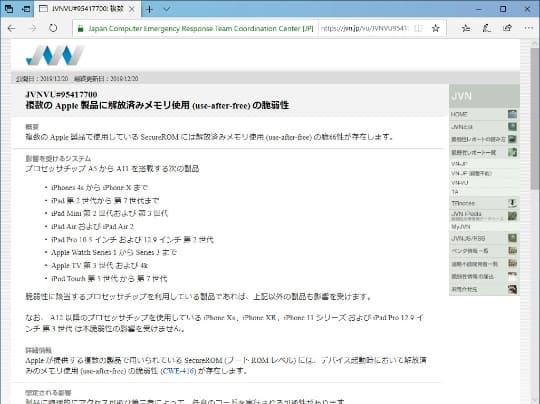Image resolution: width=540 pixels, height=404 pixels.
Task: Click the JVNJS/RSS sidebar icon
Action: [512, 238]
